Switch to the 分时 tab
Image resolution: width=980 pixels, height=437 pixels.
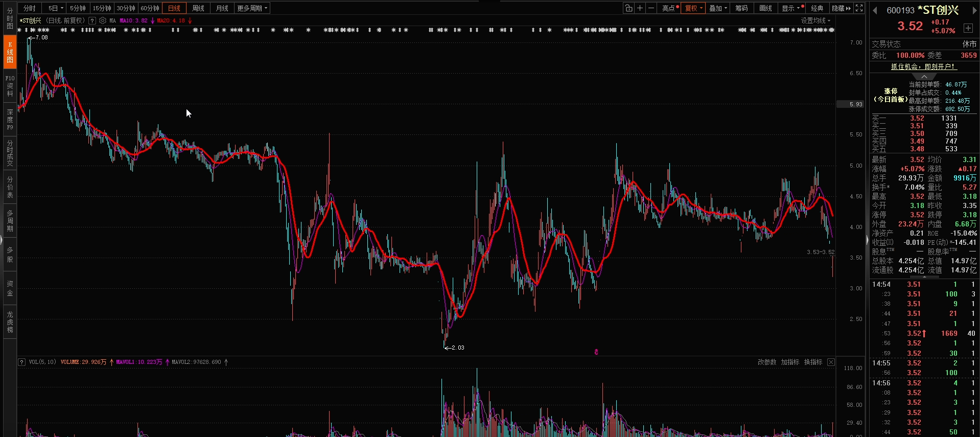point(30,8)
